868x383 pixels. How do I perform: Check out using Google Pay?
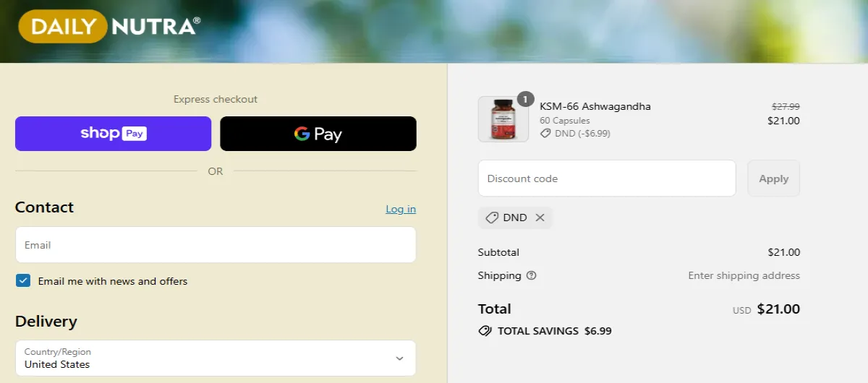pyautogui.click(x=318, y=134)
